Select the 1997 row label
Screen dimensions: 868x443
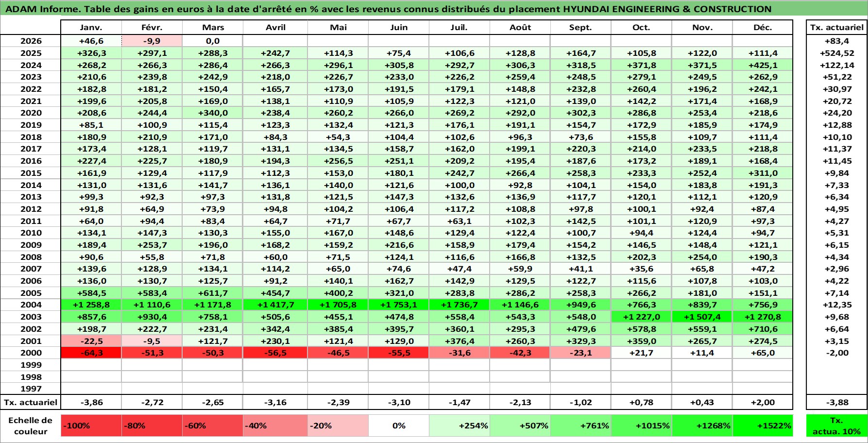[31, 389]
